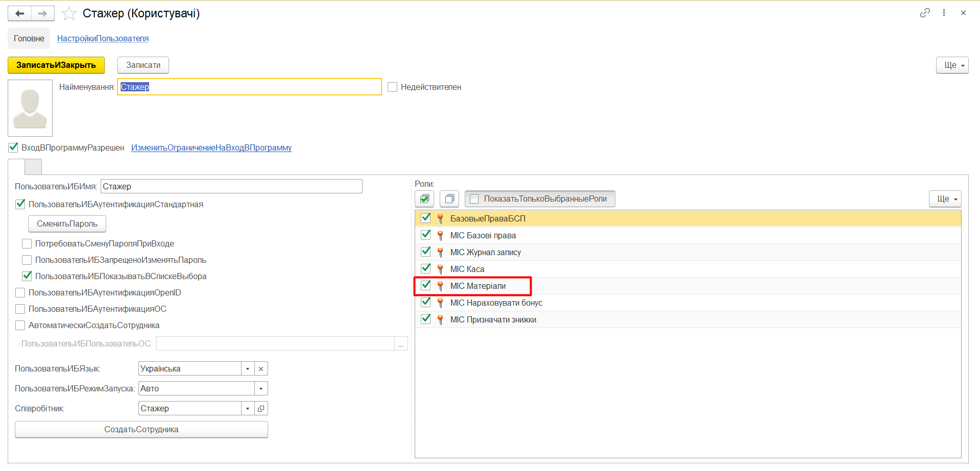Open ИзменитьОграничениеНаВходВПрограмму link
980x472 pixels.
[211, 148]
